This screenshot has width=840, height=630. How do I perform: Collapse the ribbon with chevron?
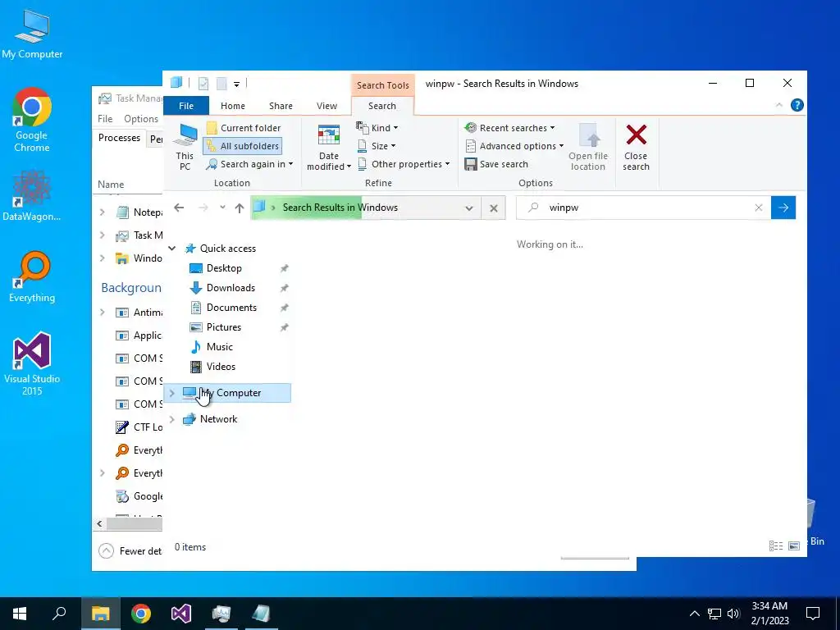pyautogui.click(x=779, y=106)
